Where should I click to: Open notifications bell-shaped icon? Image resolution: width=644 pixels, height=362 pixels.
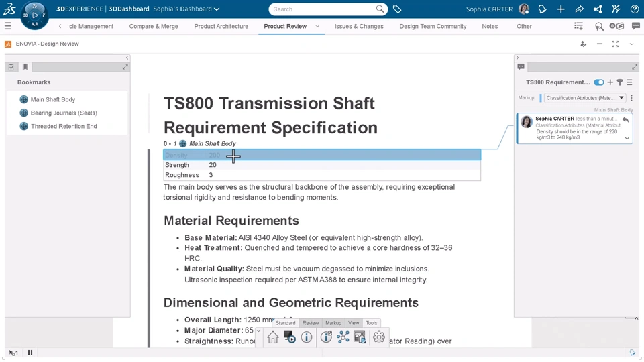pyautogui.click(x=542, y=9)
